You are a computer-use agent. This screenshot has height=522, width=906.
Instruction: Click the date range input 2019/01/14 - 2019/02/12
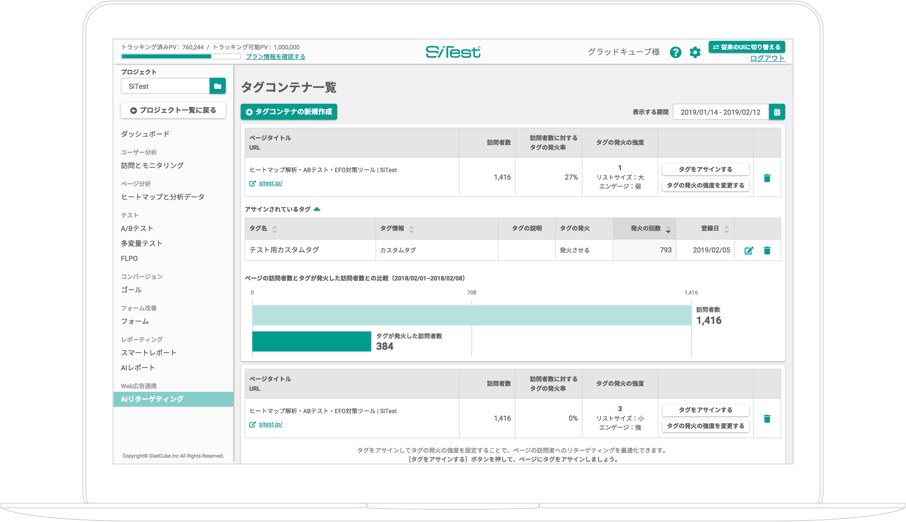click(x=721, y=112)
